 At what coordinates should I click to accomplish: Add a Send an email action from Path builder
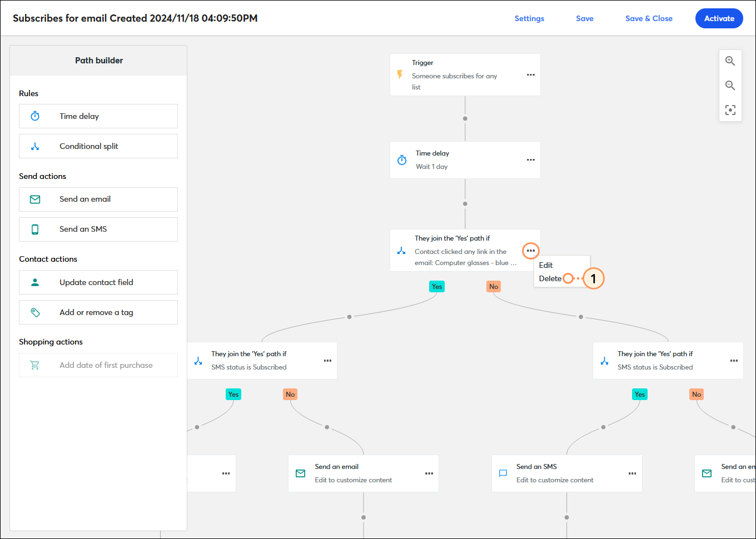pyautogui.click(x=98, y=199)
